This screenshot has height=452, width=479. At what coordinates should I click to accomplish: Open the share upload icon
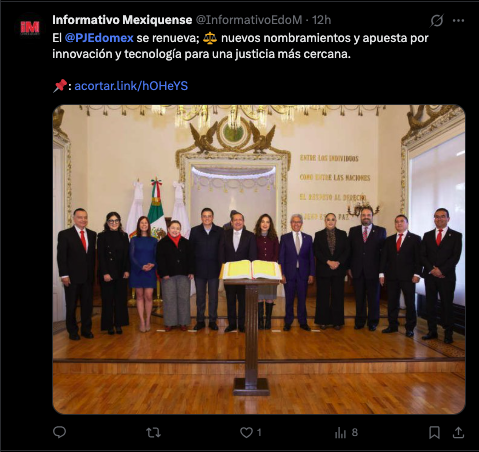[458, 432]
